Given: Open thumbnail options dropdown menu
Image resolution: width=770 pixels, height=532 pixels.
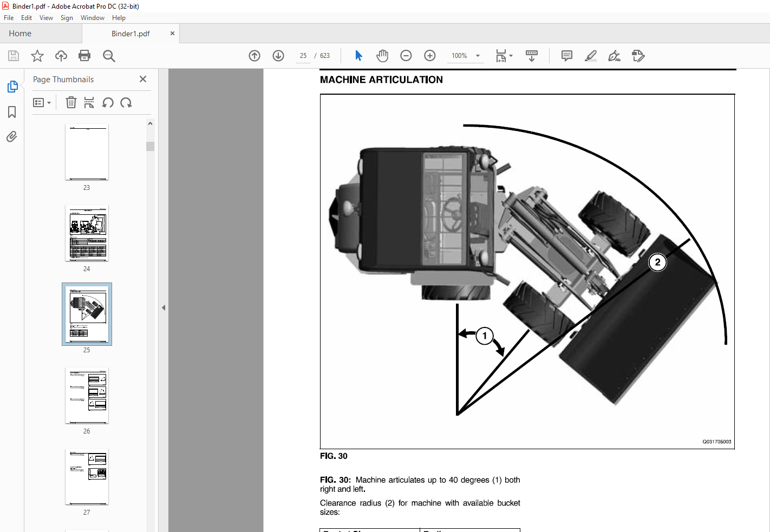Looking at the screenshot, I should (x=42, y=102).
